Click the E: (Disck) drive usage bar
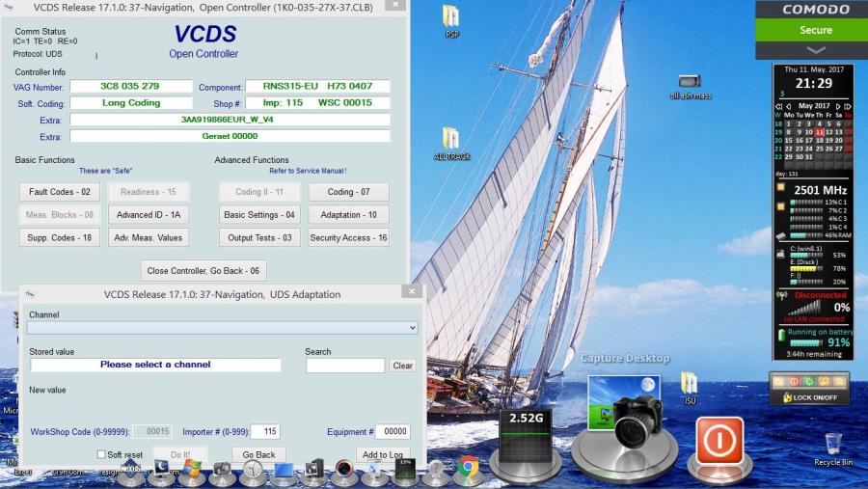 pyautogui.click(x=806, y=268)
